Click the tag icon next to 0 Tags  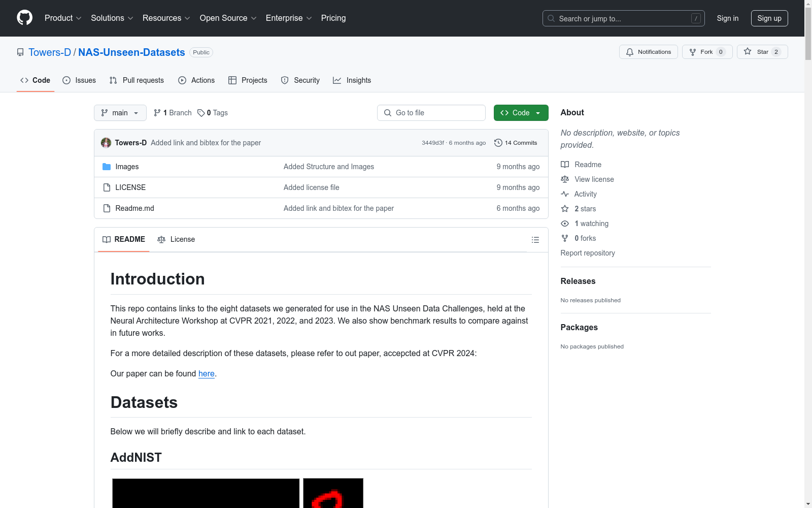pos(201,113)
